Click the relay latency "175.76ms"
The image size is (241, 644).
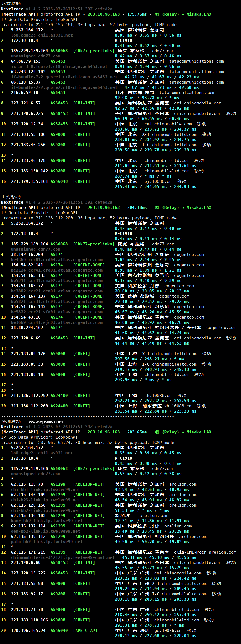pyautogui.click(x=137, y=14)
